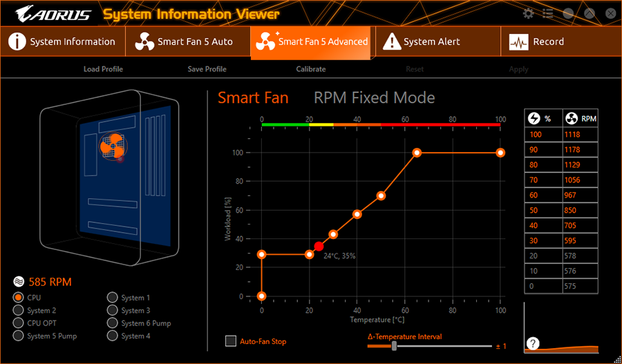Click the 576 RPM table cell
The height and width of the screenshot is (364, 622).
(x=580, y=271)
